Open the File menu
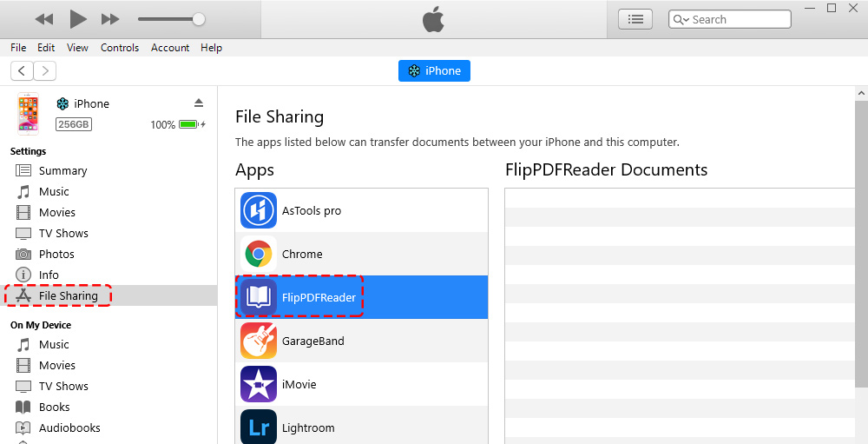The image size is (868, 444). tap(18, 48)
